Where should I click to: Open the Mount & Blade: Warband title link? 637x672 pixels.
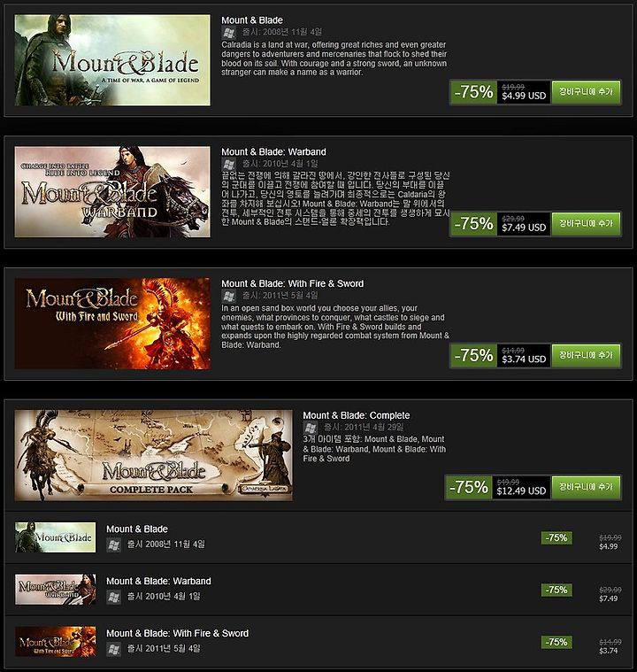pos(273,151)
